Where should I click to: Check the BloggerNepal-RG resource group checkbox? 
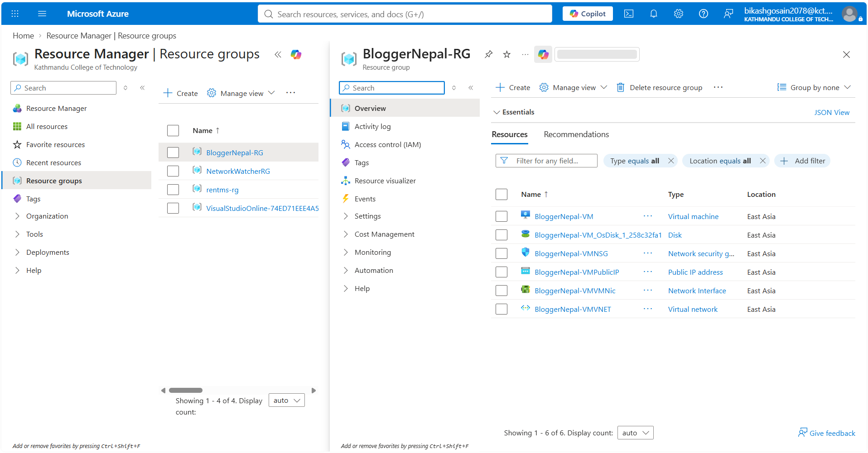(x=173, y=153)
